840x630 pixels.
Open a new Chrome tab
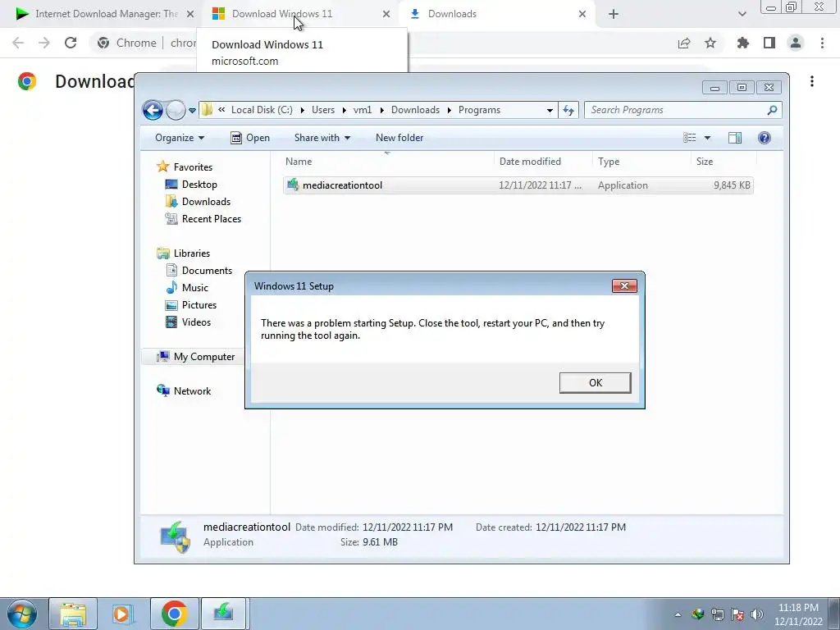(x=614, y=14)
